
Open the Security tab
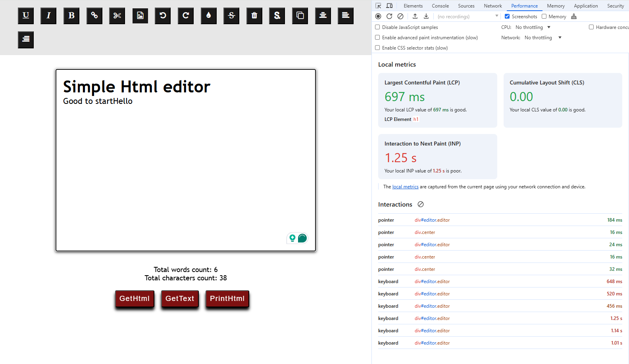click(x=616, y=6)
